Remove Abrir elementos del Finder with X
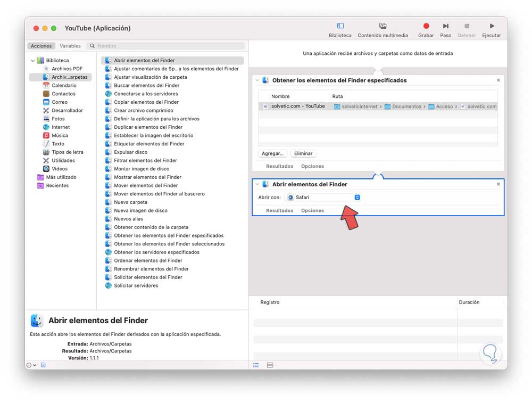The width and height of the screenshot is (532, 402). (498, 184)
